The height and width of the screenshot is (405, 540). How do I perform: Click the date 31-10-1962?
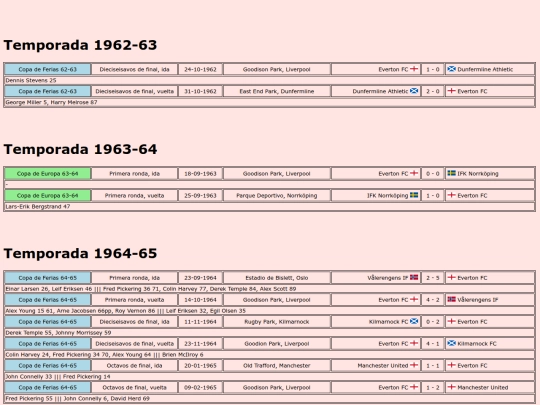point(200,91)
